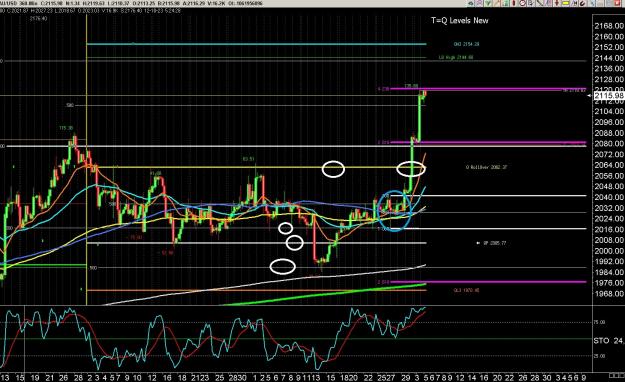Click the 75.00 stochastic scale label
The height and width of the screenshot is (382, 625).
tap(600, 322)
